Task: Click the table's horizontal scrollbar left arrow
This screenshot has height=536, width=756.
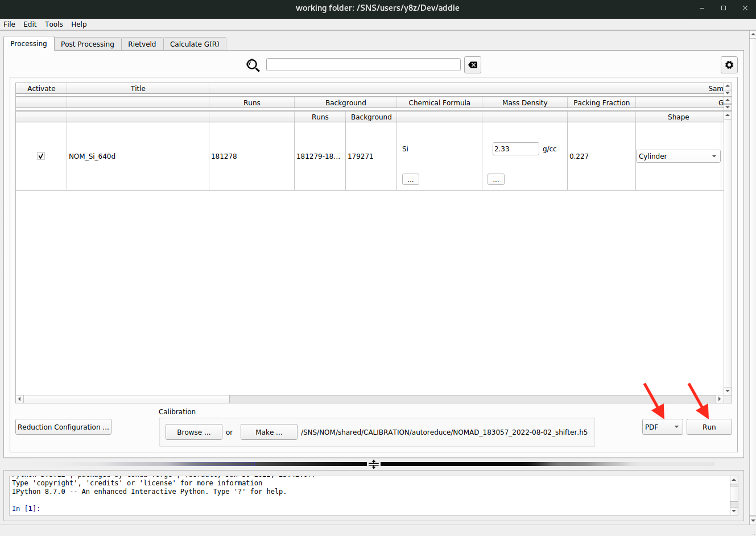Action: (x=20, y=399)
